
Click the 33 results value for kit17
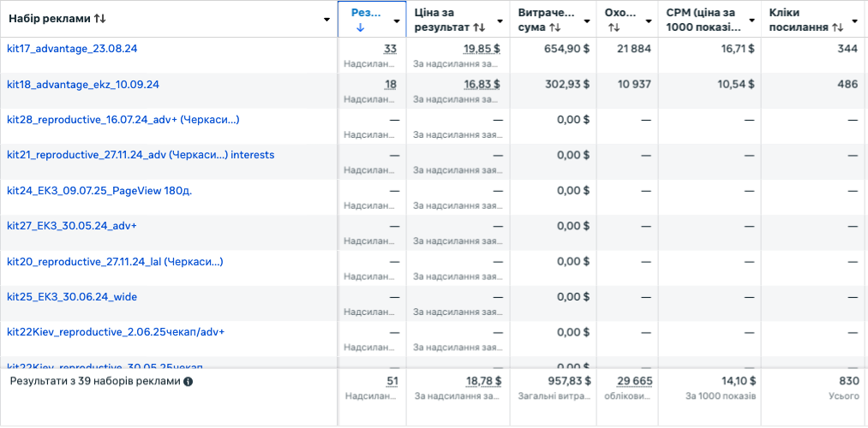pyautogui.click(x=390, y=49)
